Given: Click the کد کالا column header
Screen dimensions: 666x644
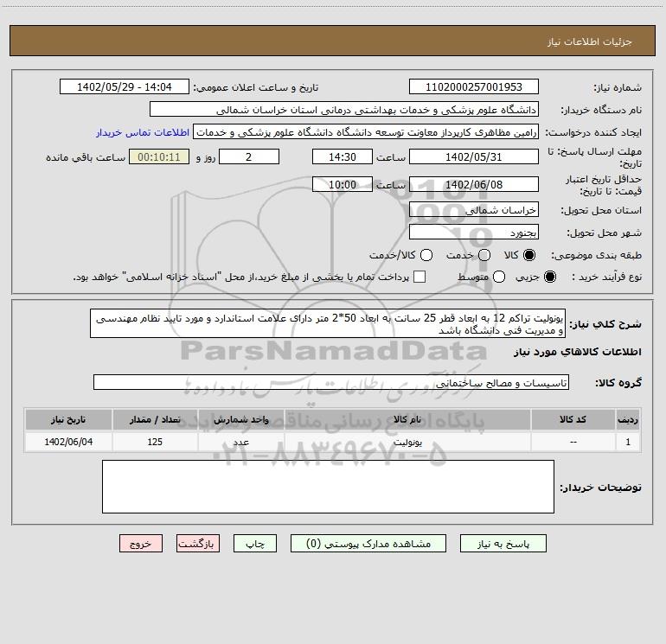Looking at the screenshot, I should pos(573,419).
